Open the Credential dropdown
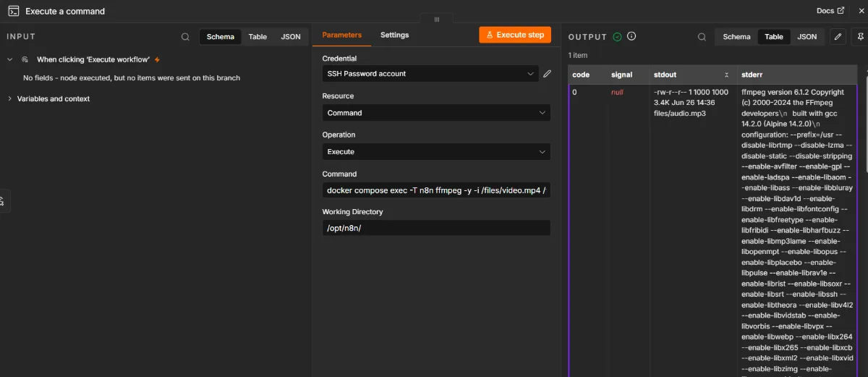 (x=430, y=73)
